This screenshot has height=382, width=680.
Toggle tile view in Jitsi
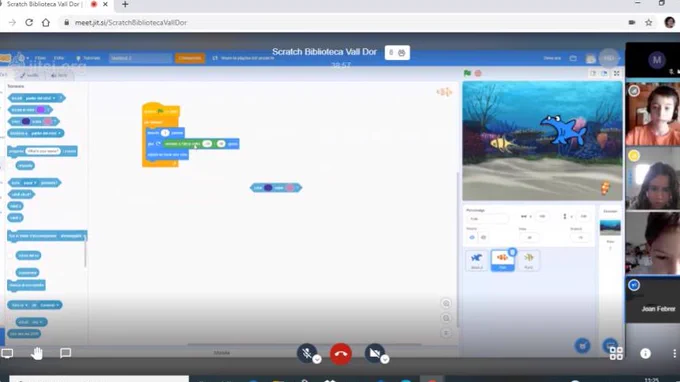coord(616,353)
